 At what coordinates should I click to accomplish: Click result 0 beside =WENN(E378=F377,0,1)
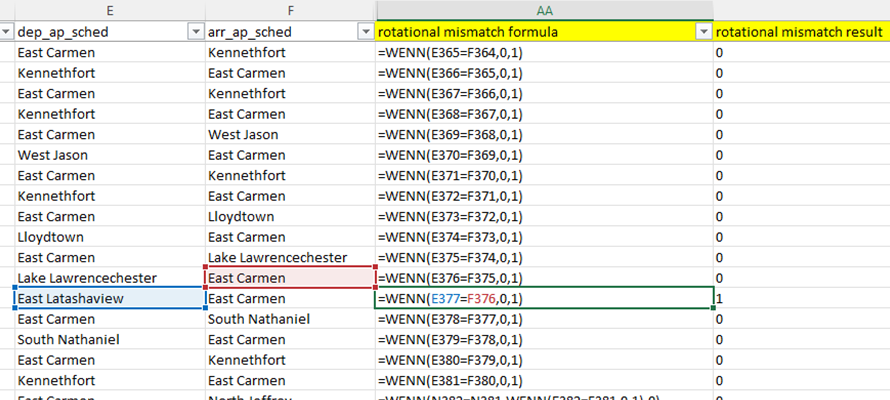(x=801, y=319)
